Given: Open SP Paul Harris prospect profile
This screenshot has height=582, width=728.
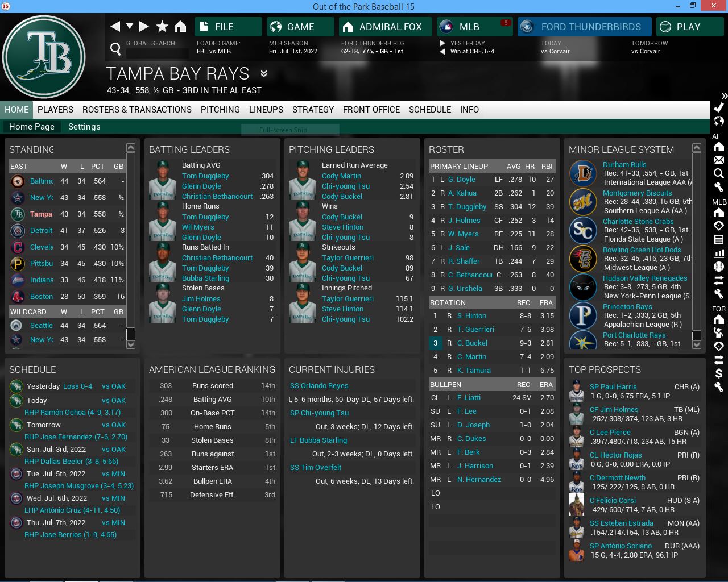Looking at the screenshot, I should click(x=613, y=387).
